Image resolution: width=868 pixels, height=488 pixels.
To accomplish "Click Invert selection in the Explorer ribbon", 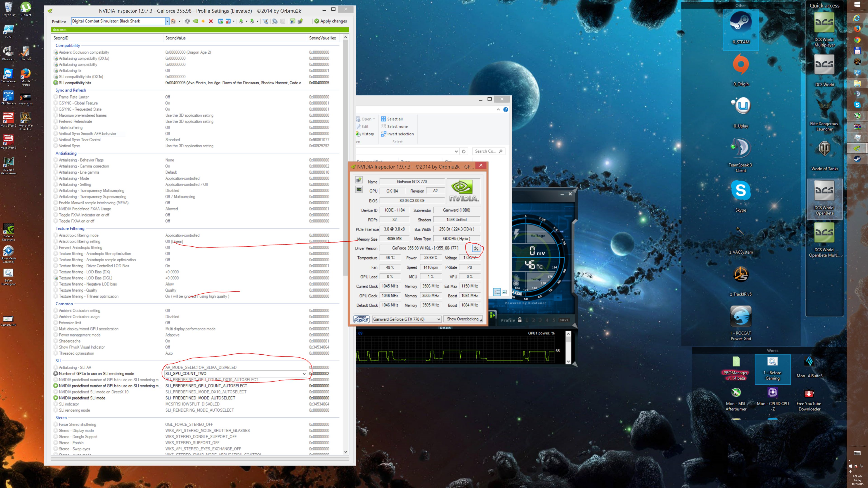I will (397, 134).
